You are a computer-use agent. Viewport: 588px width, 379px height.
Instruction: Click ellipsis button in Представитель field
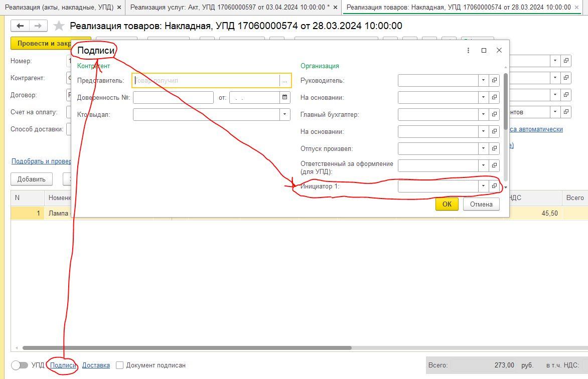(x=284, y=80)
